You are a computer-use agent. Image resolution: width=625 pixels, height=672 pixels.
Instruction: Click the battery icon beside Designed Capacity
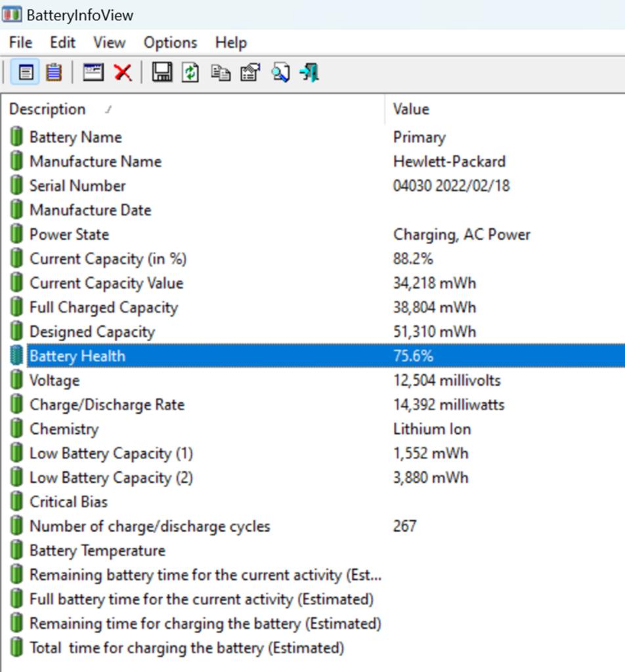(16, 331)
